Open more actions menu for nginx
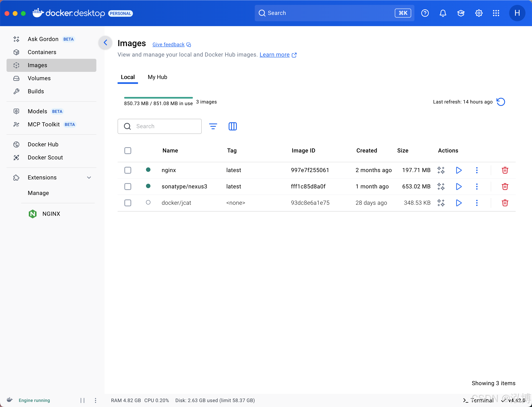 pos(476,170)
